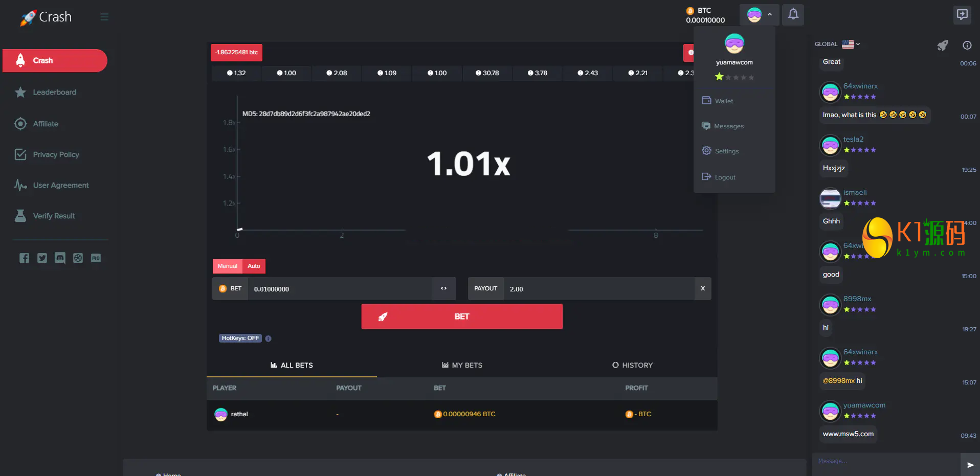Click rathal's avatar in the bets table
The height and width of the screenshot is (476, 980).
pyautogui.click(x=221, y=414)
